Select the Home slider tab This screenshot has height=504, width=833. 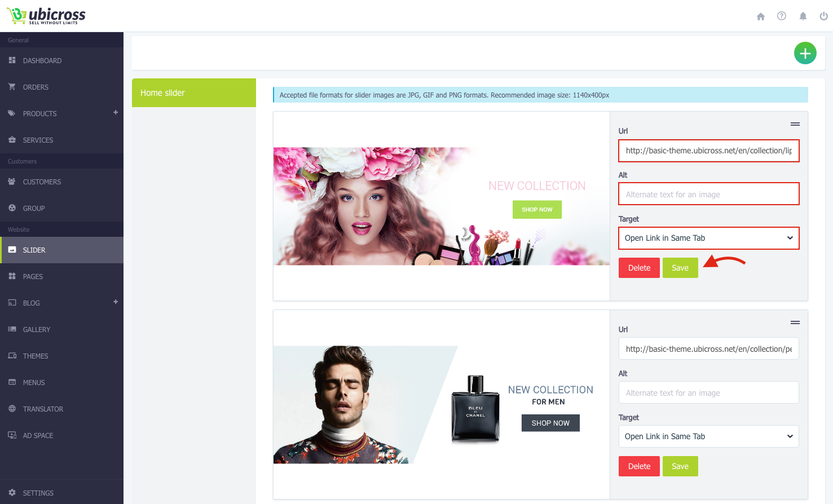click(194, 92)
